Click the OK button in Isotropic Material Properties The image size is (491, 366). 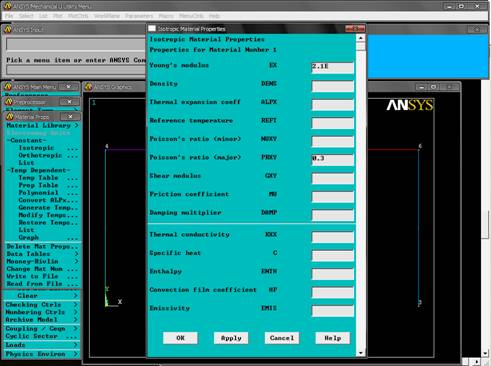pos(180,338)
